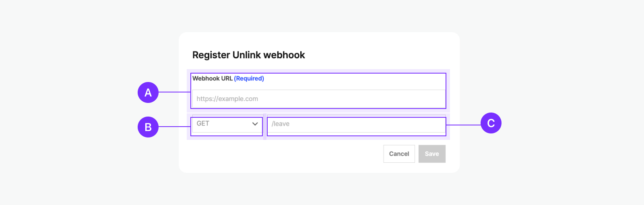Viewport: 644px width, 205px height.
Task: Click the purple A annotation badge
Action: [x=148, y=92]
